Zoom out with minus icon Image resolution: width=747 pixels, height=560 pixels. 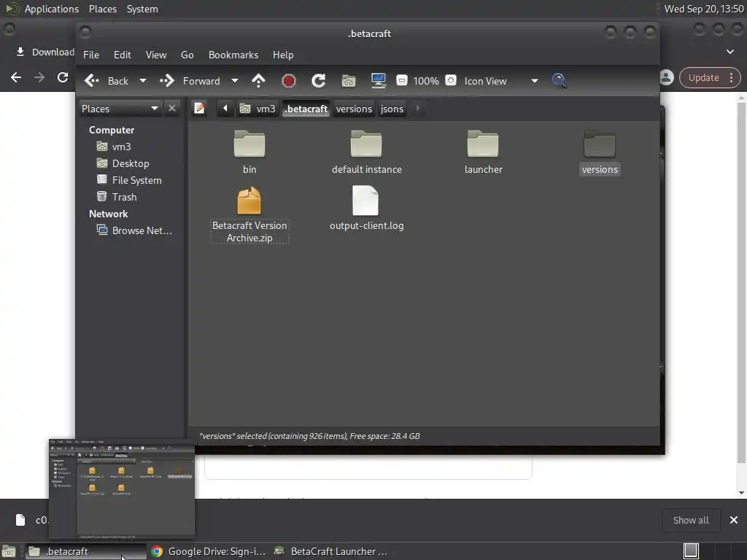pyautogui.click(x=402, y=80)
